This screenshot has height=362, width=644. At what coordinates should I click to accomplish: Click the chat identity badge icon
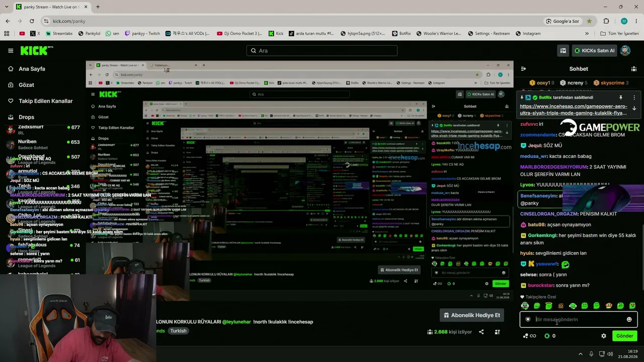(x=528, y=319)
